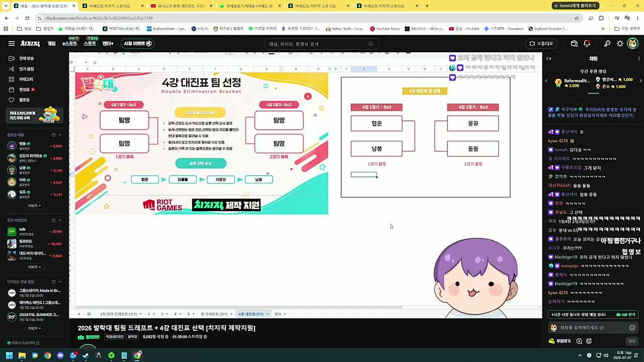Open the 엔터+ menu tab
The width and height of the screenshot is (644, 362).
click(x=108, y=44)
